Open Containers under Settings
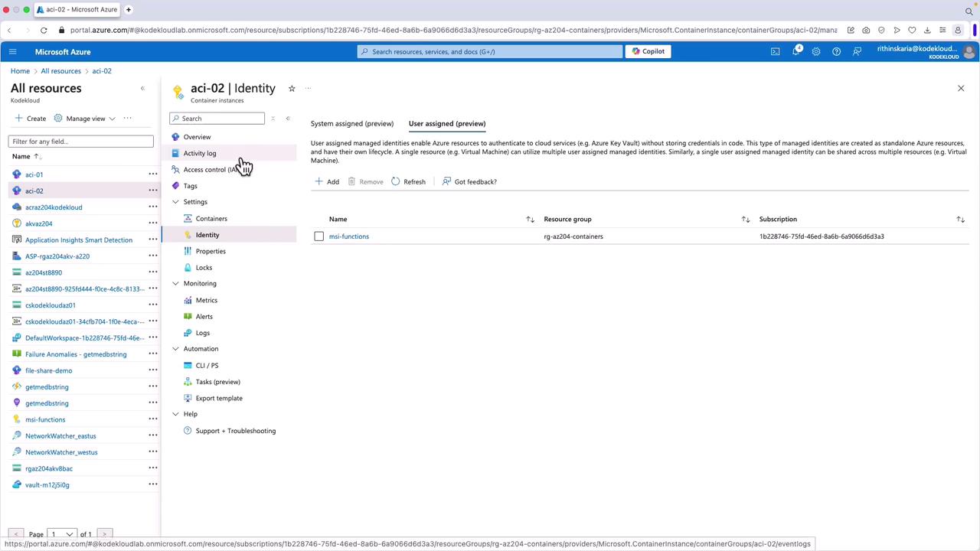The height and width of the screenshot is (551, 980). (211, 219)
